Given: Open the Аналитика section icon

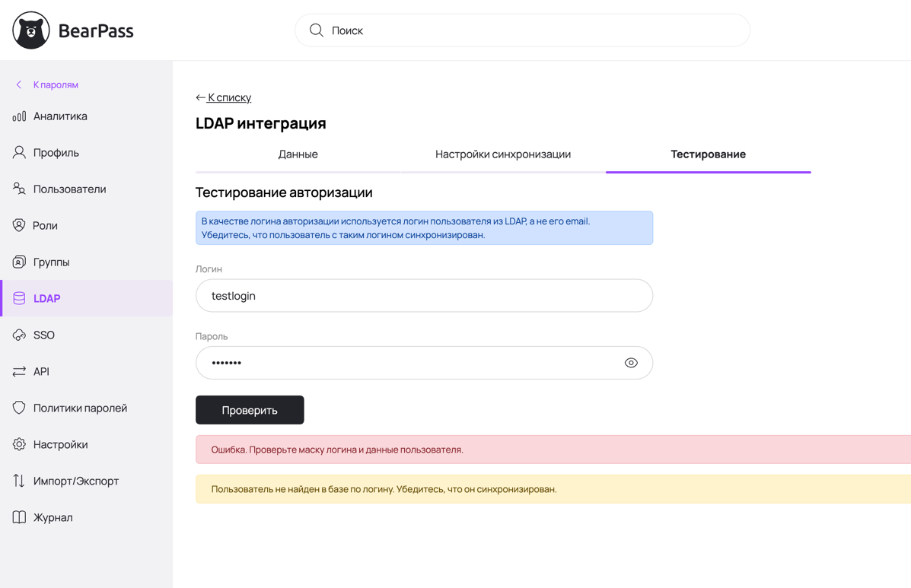Looking at the screenshot, I should pyautogui.click(x=18, y=116).
